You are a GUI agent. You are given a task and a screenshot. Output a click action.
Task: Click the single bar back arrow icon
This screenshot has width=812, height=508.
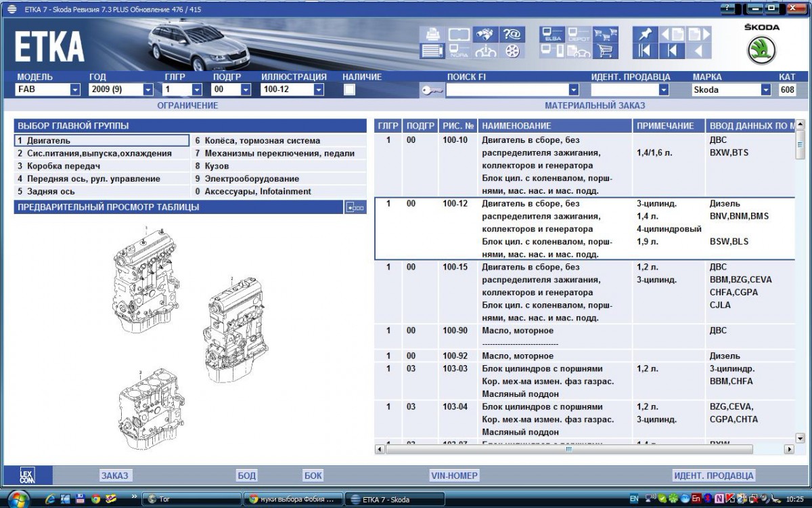click(x=671, y=51)
